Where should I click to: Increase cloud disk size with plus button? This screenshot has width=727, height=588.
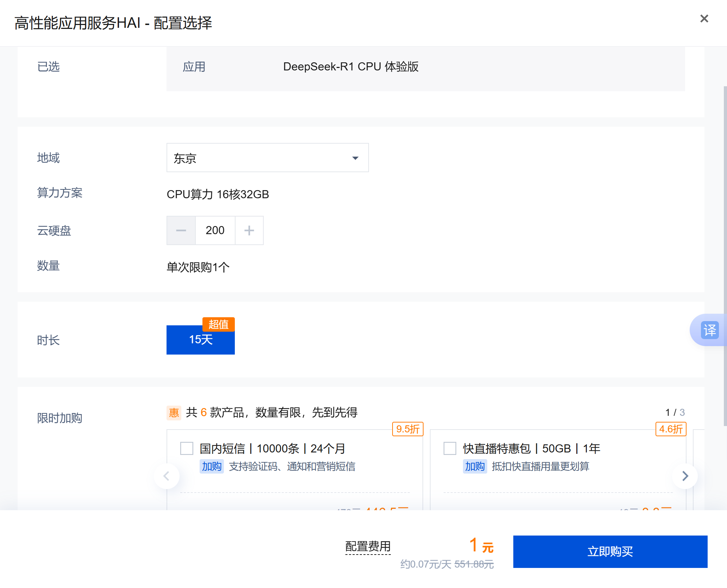(249, 231)
